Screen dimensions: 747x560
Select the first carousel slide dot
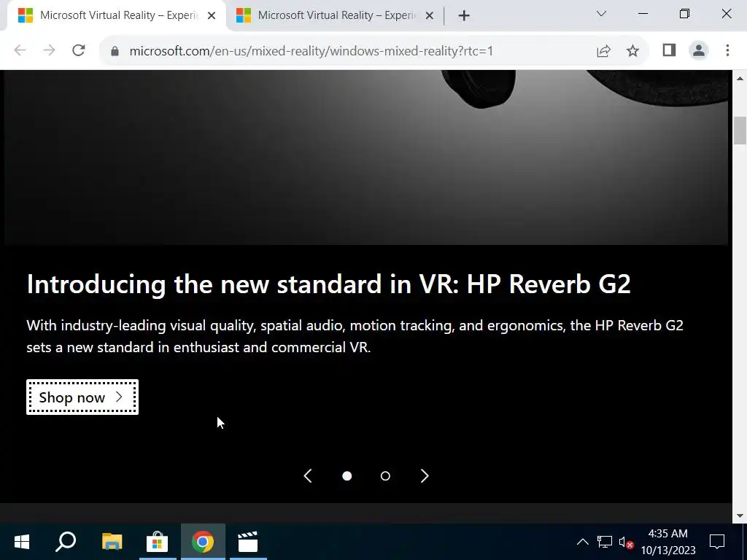347,475
